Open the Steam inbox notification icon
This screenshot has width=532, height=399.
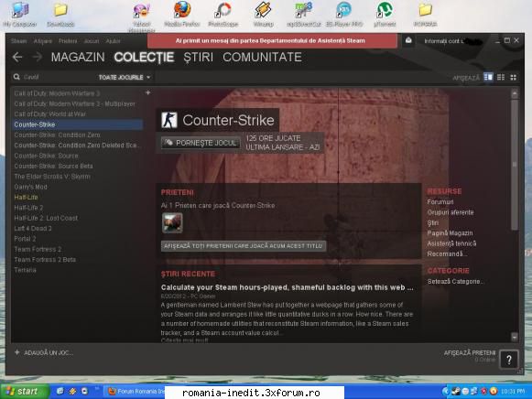click(408, 40)
